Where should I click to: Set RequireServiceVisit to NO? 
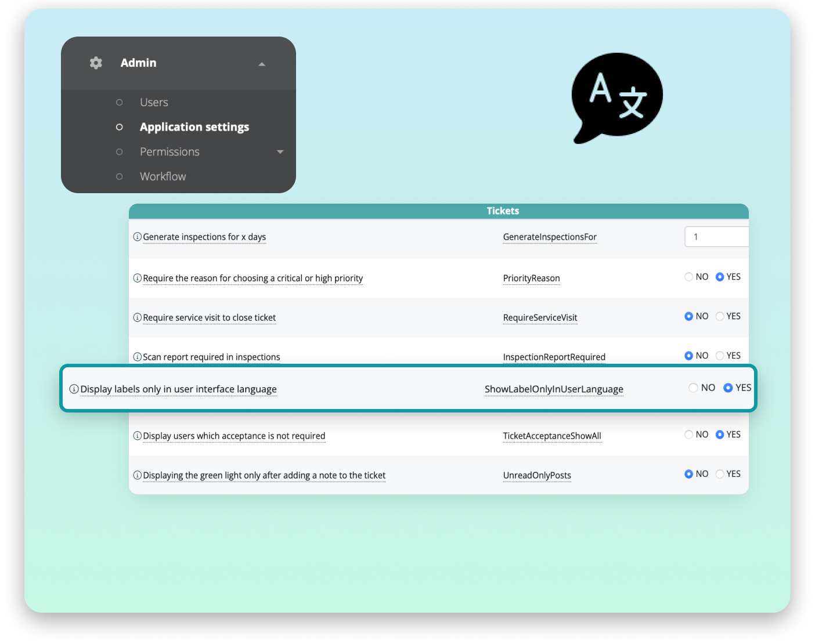click(x=688, y=316)
